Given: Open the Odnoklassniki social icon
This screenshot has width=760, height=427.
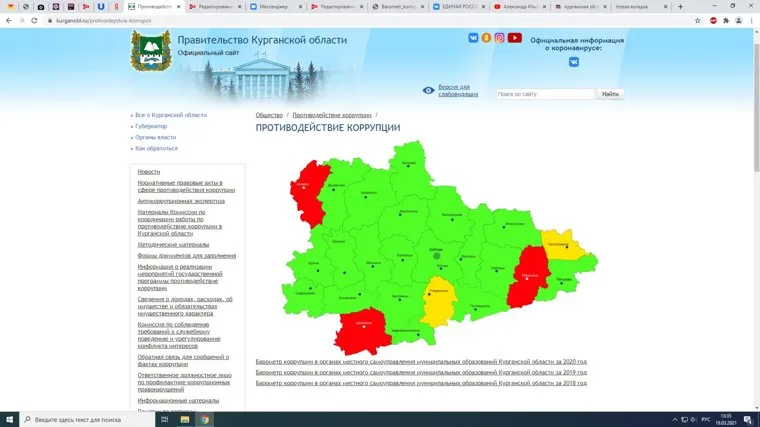Looking at the screenshot, I should click(487, 38).
